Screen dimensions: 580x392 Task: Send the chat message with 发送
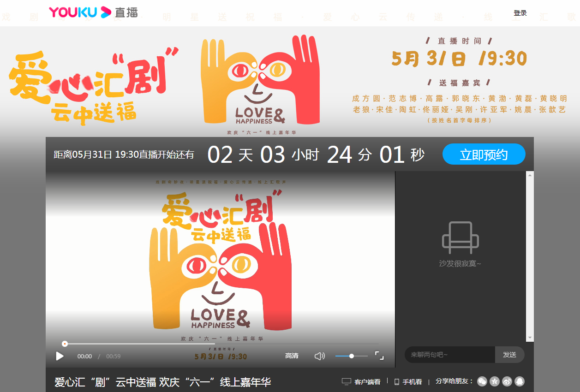pyautogui.click(x=509, y=355)
